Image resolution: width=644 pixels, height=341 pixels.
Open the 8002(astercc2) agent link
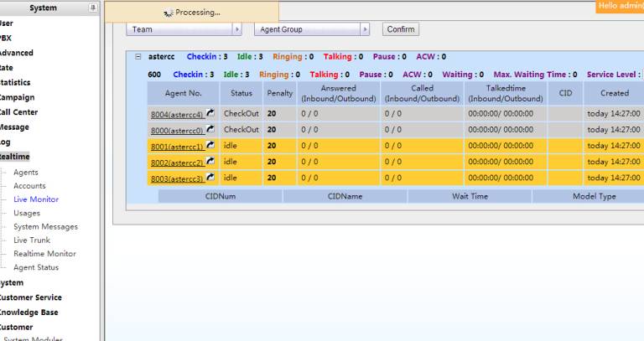coord(176,163)
